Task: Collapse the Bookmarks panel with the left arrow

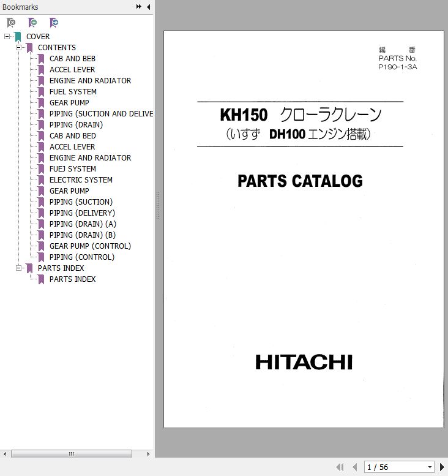Action: tap(148, 7)
